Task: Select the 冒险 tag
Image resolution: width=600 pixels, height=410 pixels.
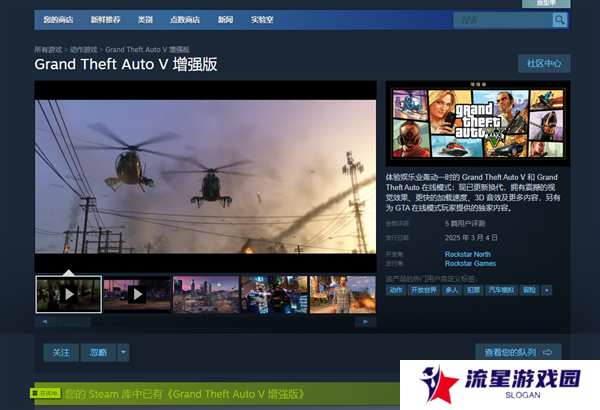Action: [x=529, y=290]
